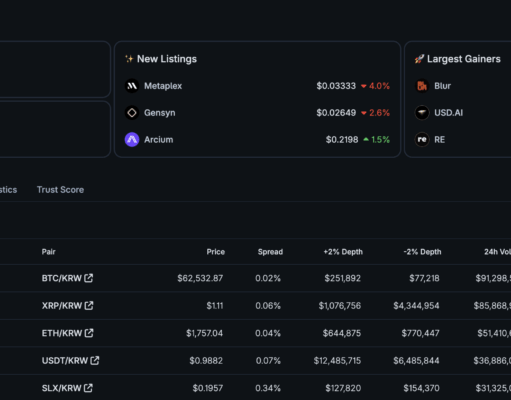
Task: Click the 0.34% spread value
Action: pyautogui.click(x=268, y=388)
